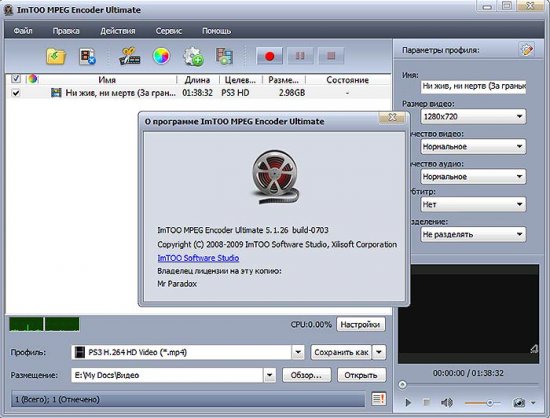550x418 pixels.
Task: Click the file name 'Ни жив, ни мертв' row
Action: pos(121,93)
